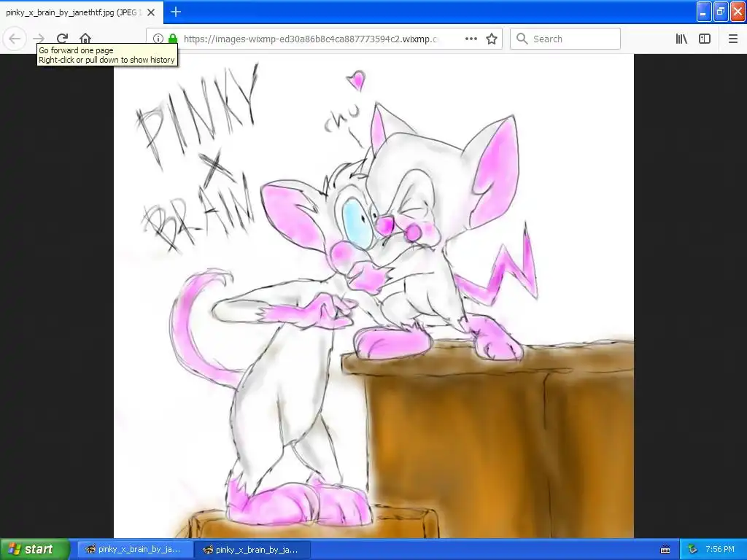747x560 pixels.
Task: Focus the Search box
Action: (x=565, y=39)
